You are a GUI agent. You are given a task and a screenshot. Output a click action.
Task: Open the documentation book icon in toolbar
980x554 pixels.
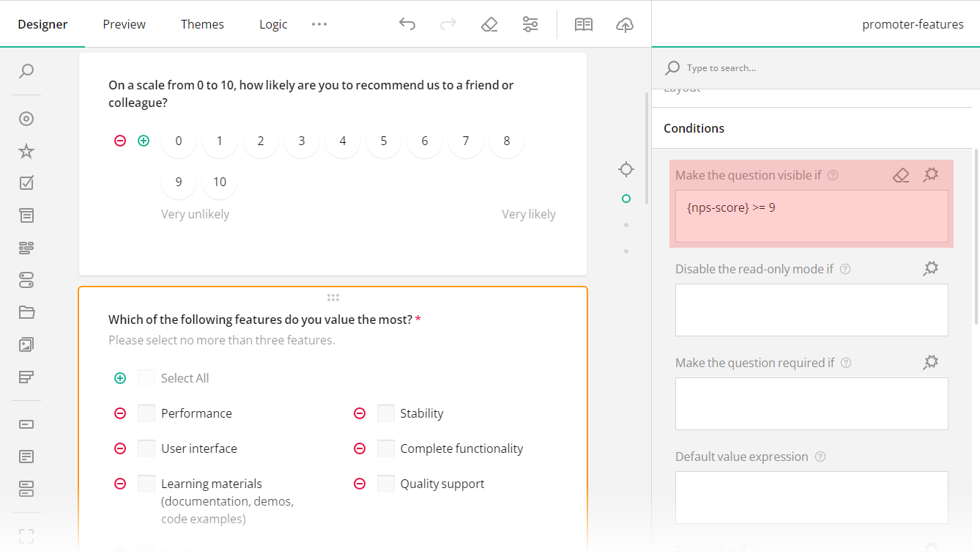click(583, 23)
